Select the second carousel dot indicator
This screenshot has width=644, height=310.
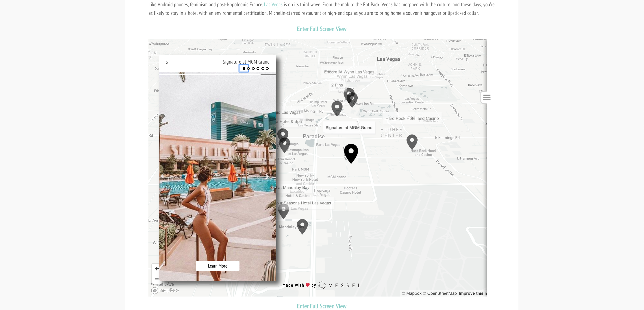tap(248, 69)
